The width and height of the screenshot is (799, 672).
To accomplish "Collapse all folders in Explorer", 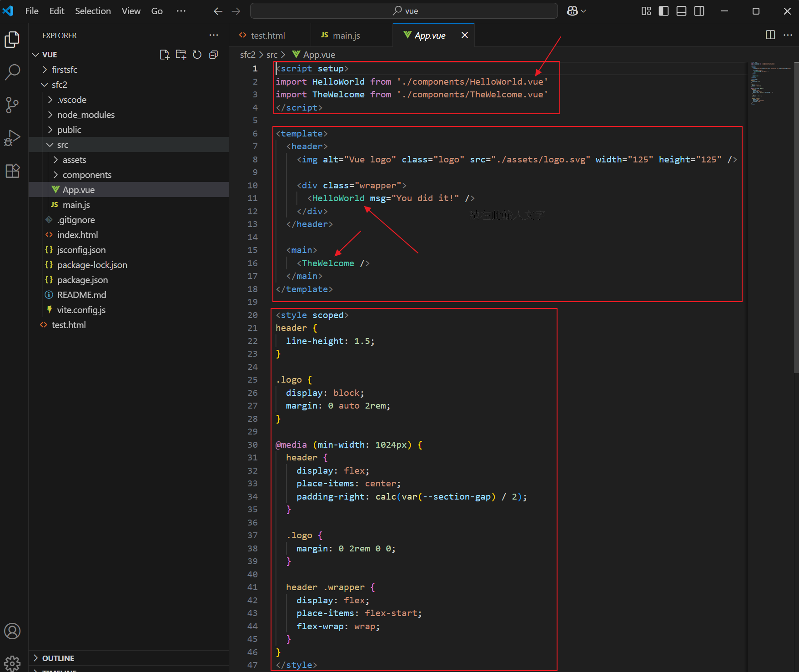I will [x=213, y=55].
